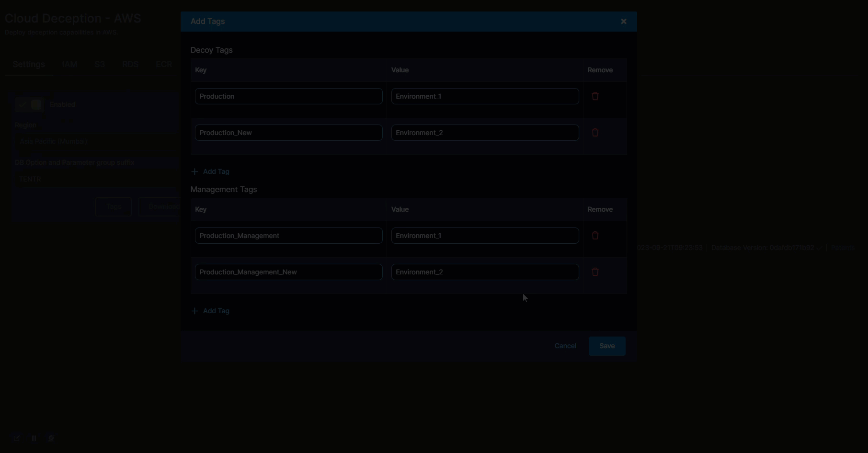Remove the Production_Management_New tag row
This screenshot has width=868, height=453.
[595, 272]
